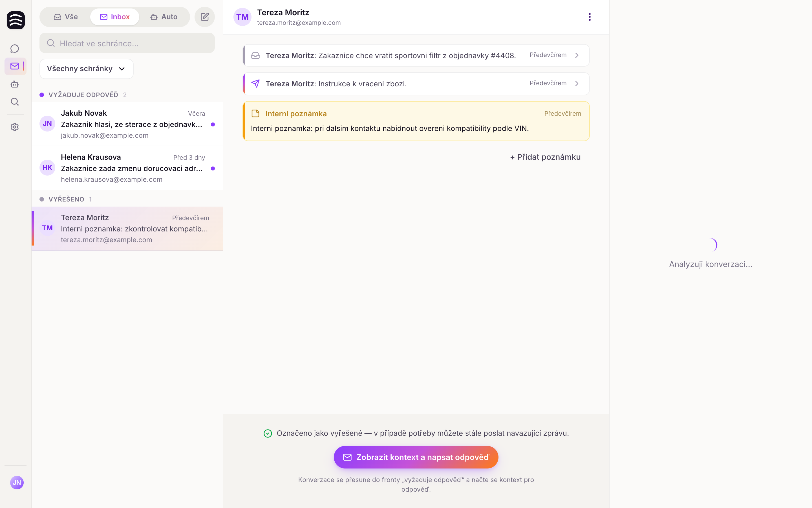Click the Včera timestamp on Jakub Novak's row
The width and height of the screenshot is (812, 508).
click(x=196, y=113)
